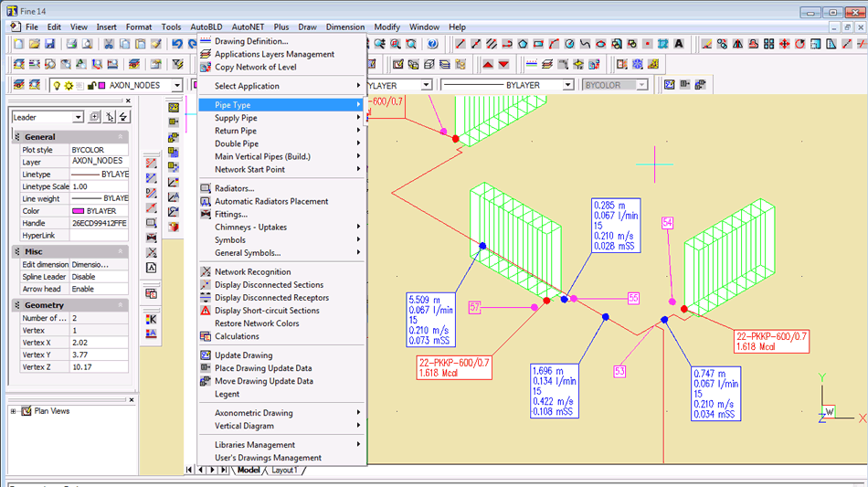Switch to the Layout1 tab
The height and width of the screenshot is (487, 868).
pos(284,470)
